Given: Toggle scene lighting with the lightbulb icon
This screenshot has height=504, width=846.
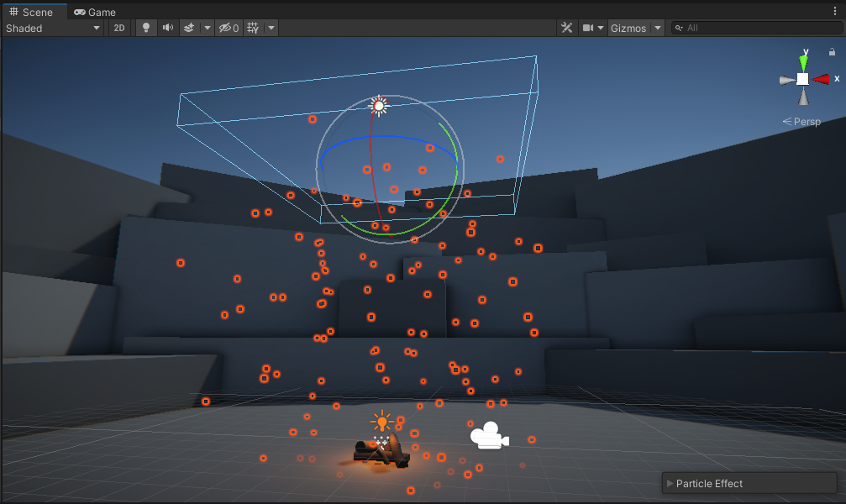Looking at the screenshot, I should 146,28.
